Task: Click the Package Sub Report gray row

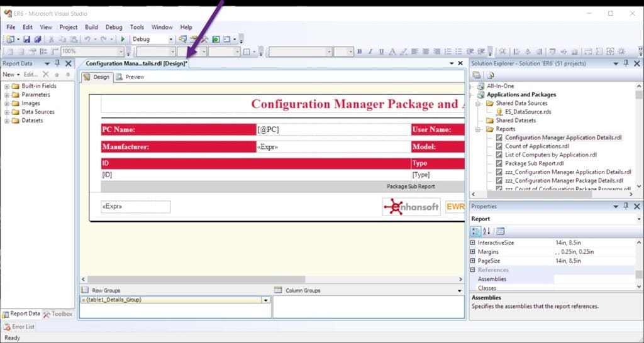Action: click(x=282, y=187)
